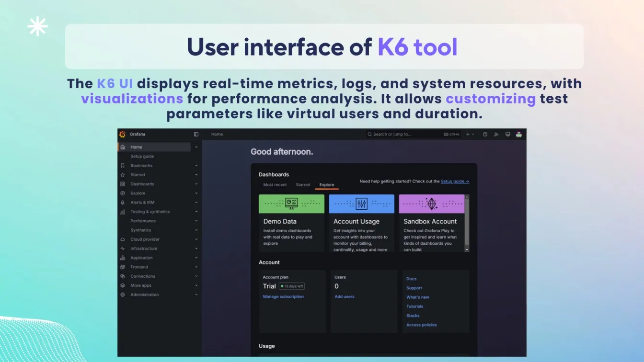This screenshot has height=362, width=644.
Task: Expand the Starred section chevron
Action: pyautogui.click(x=196, y=175)
